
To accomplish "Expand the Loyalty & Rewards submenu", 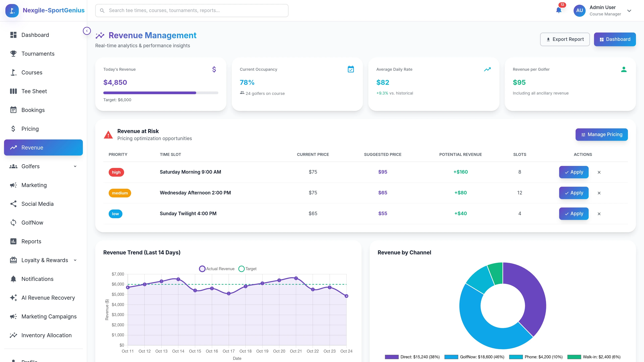I will (75, 260).
